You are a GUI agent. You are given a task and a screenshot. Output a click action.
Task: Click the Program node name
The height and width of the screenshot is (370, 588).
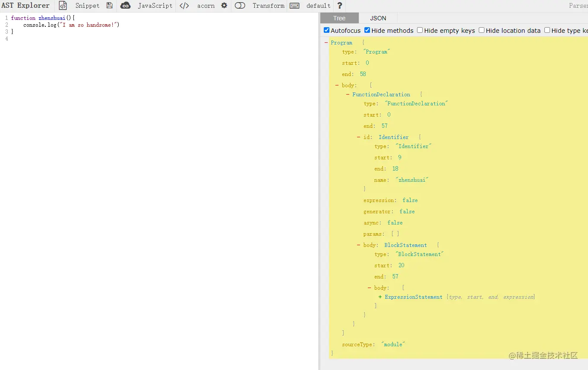(x=341, y=43)
